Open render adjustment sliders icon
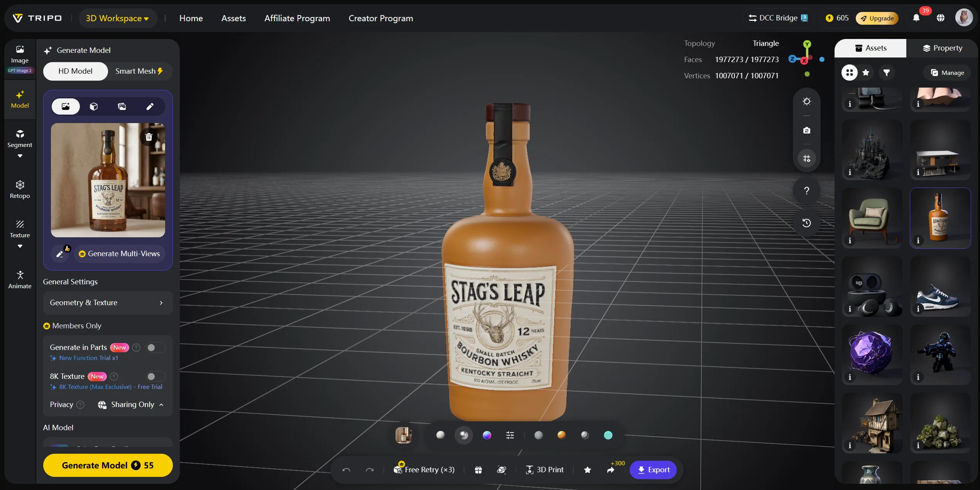This screenshot has height=490, width=980. point(510,435)
